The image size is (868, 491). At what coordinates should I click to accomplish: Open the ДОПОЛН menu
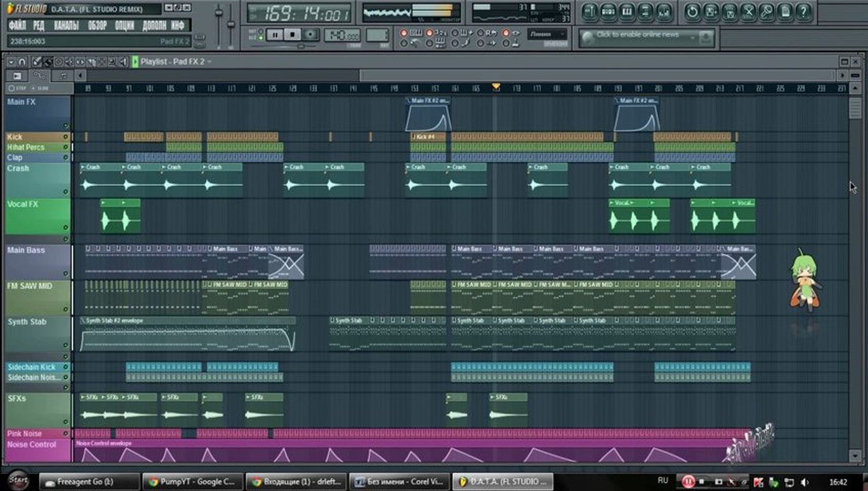tap(155, 25)
